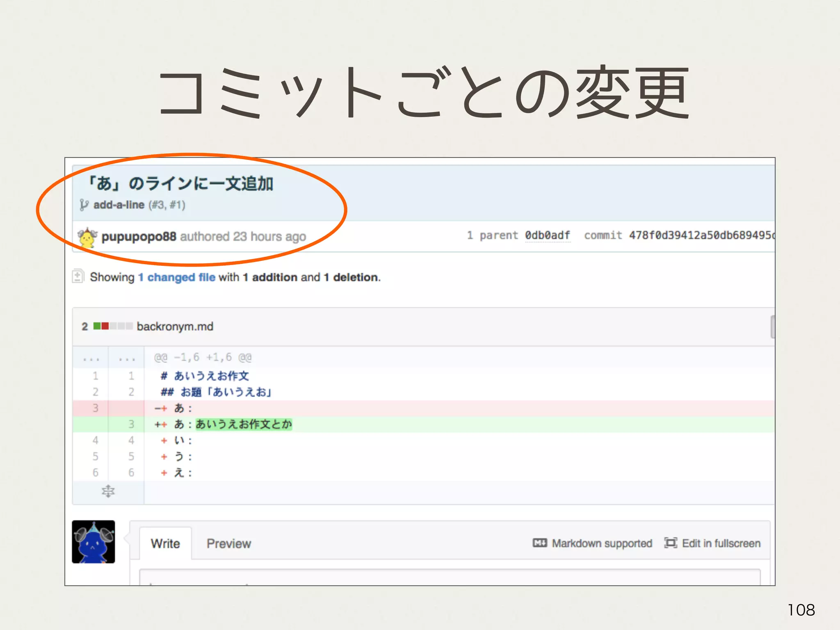840x630 pixels.
Task: Click the diff file icon beside Showing
Action: click(x=78, y=276)
